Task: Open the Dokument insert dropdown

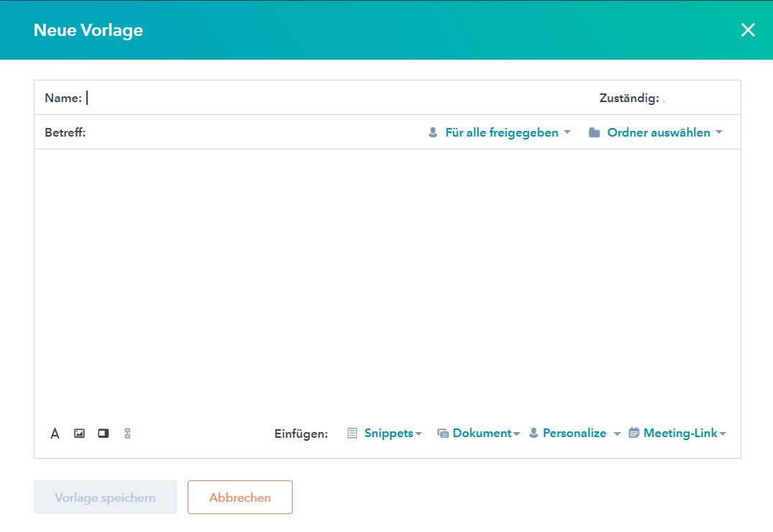Action: tap(485, 434)
